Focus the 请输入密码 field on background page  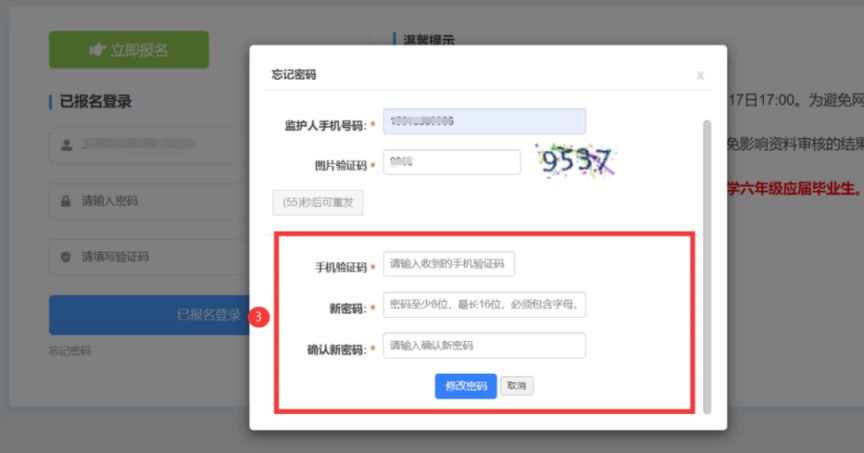coord(149,201)
